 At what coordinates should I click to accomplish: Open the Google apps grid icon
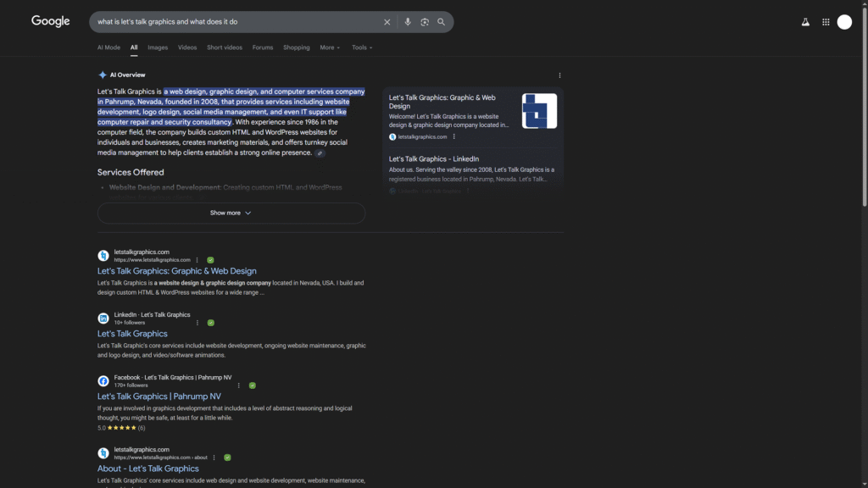click(x=826, y=22)
